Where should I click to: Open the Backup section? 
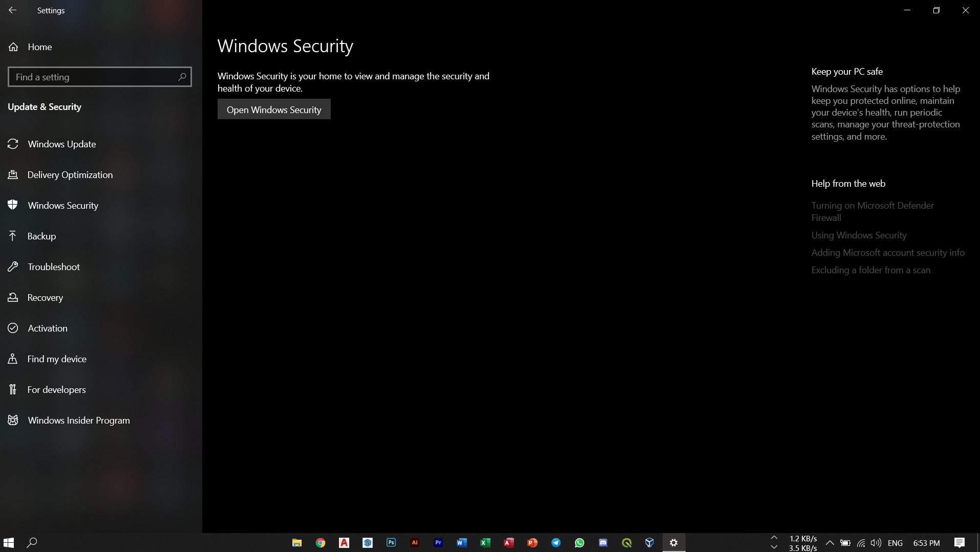click(x=41, y=236)
